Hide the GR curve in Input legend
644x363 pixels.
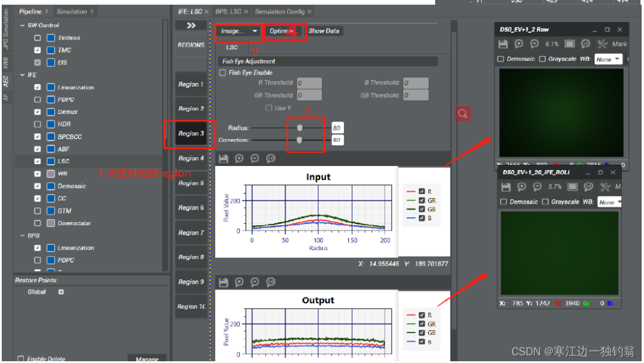pos(422,200)
